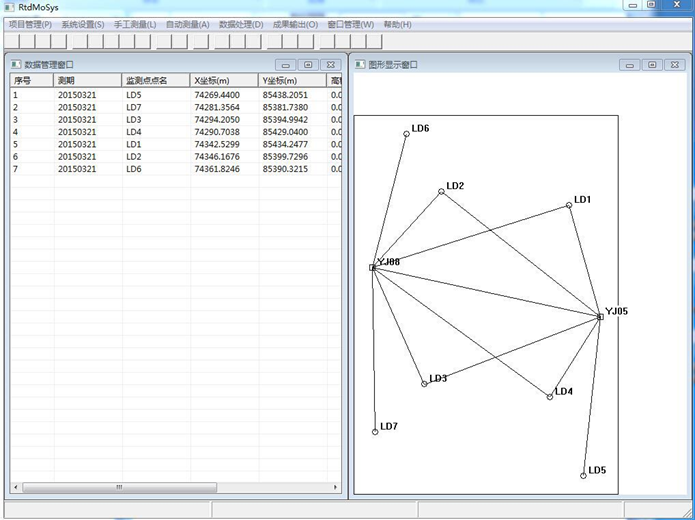Open the 数据处理(D) menu

241,24
